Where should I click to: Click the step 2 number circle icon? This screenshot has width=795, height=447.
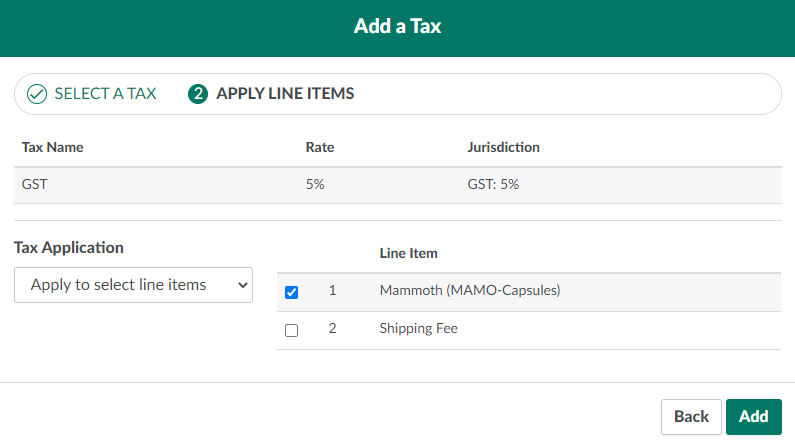click(198, 94)
